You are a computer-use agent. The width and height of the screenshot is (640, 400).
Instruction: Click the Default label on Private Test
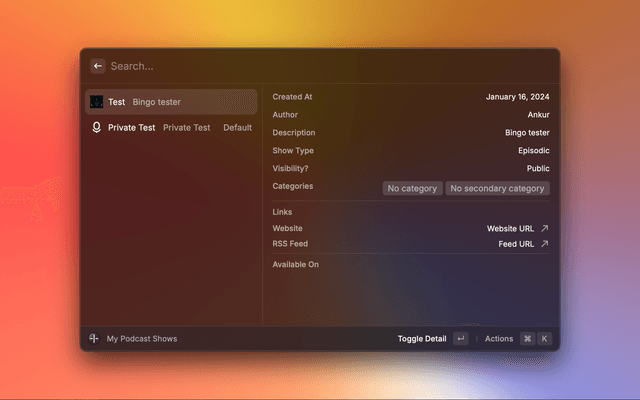pos(237,128)
